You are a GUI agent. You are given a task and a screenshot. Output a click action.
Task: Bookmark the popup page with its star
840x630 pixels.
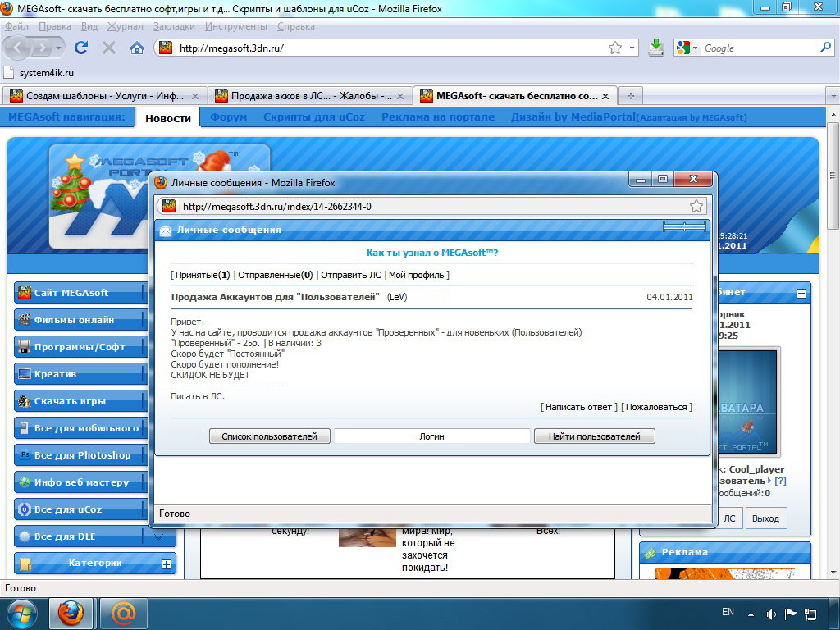(x=696, y=206)
